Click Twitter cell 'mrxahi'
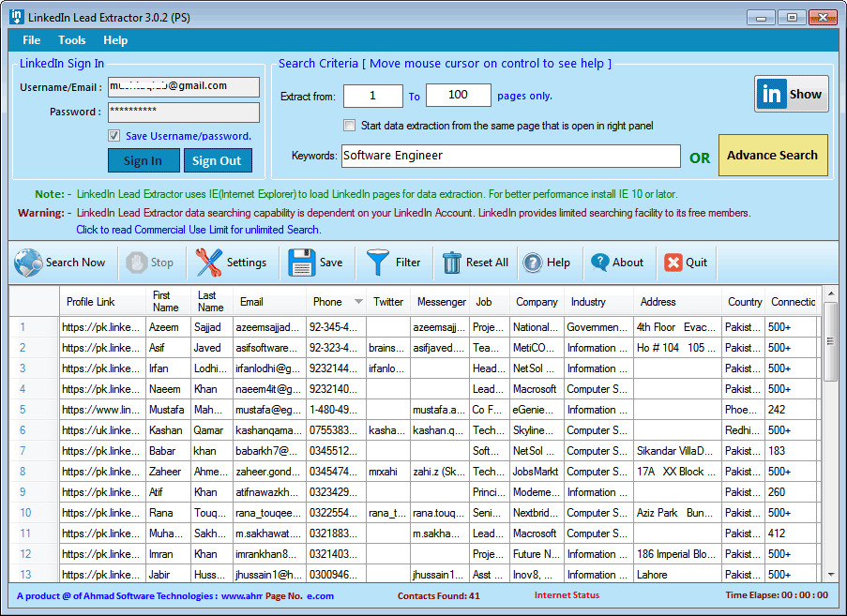This screenshot has width=847, height=616. click(x=387, y=472)
